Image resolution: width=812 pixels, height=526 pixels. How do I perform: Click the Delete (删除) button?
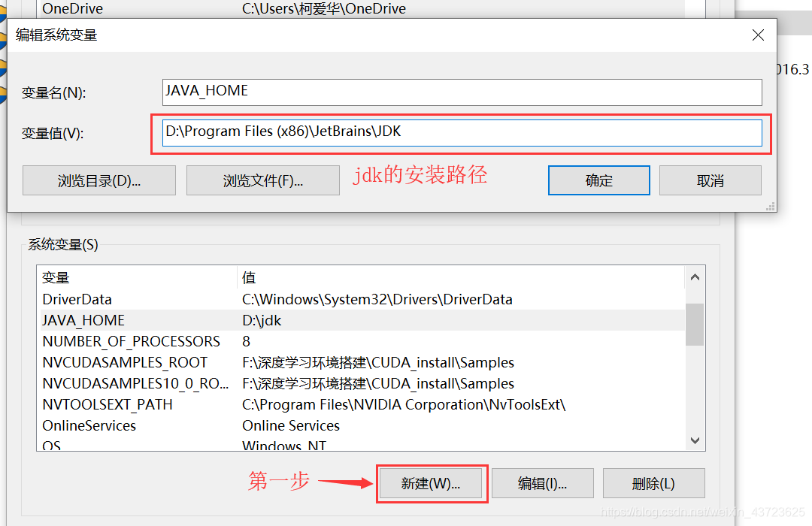pos(653,483)
